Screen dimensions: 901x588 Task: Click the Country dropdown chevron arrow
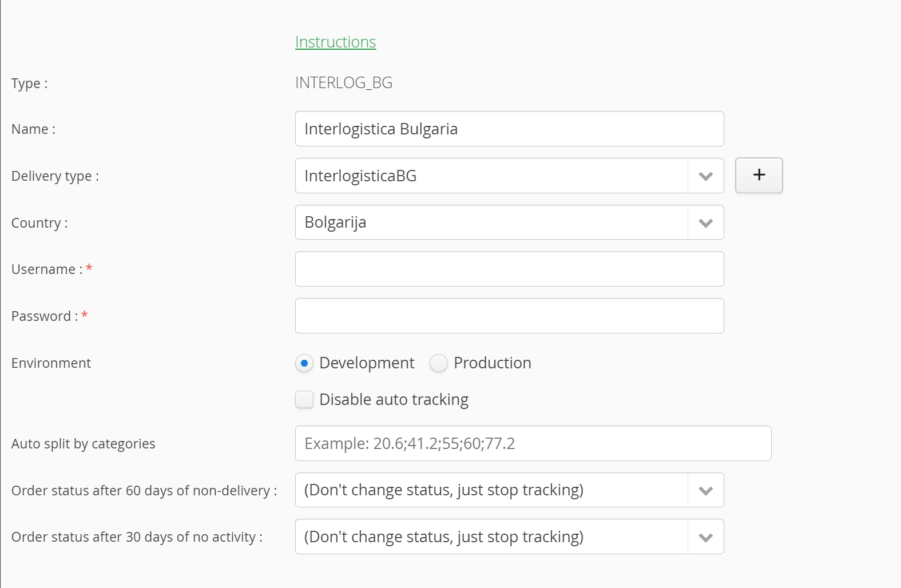pyautogui.click(x=706, y=223)
